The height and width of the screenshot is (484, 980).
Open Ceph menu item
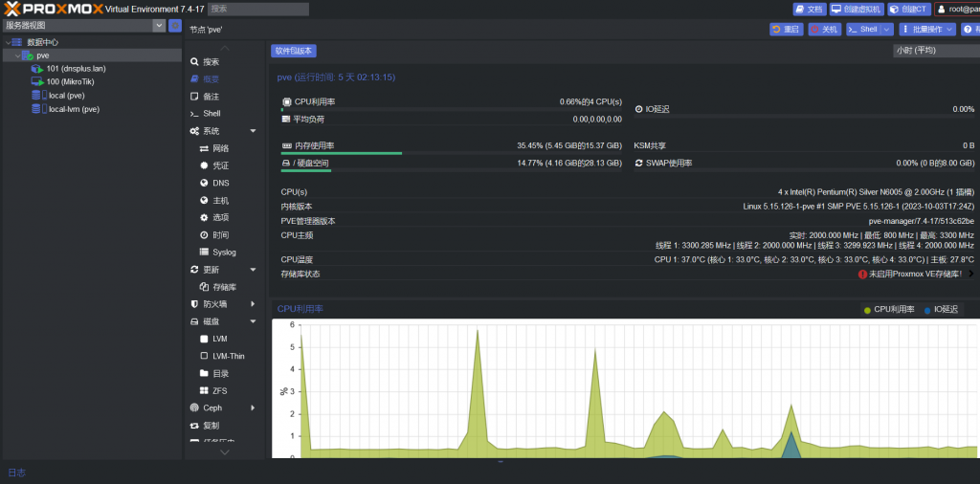[212, 407]
